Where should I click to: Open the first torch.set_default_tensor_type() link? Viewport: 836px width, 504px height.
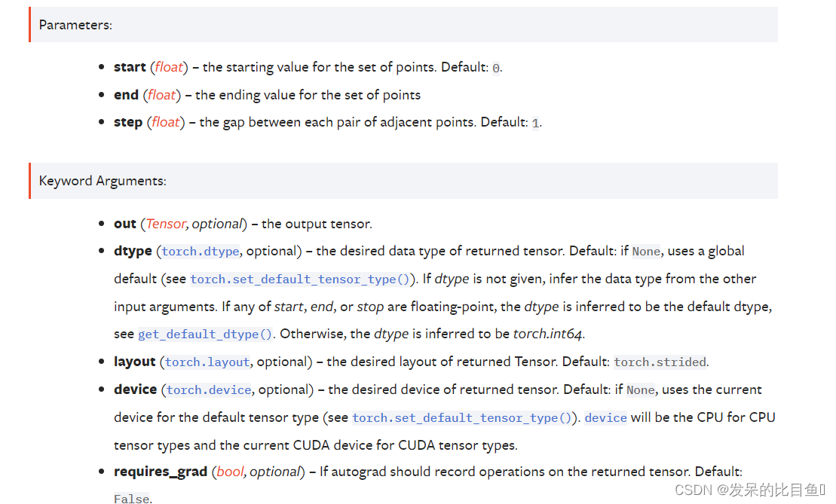pos(299,279)
